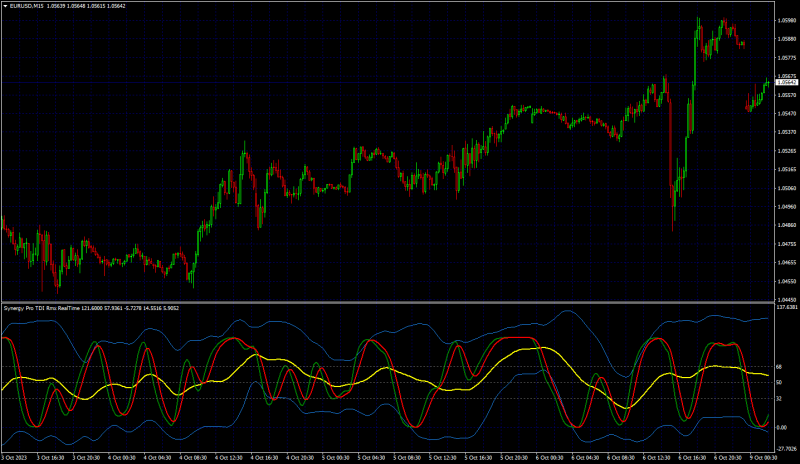This screenshot has width=800, height=464.
Task: Click the 3 Oct 20:30 time label
Action: (86, 458)
